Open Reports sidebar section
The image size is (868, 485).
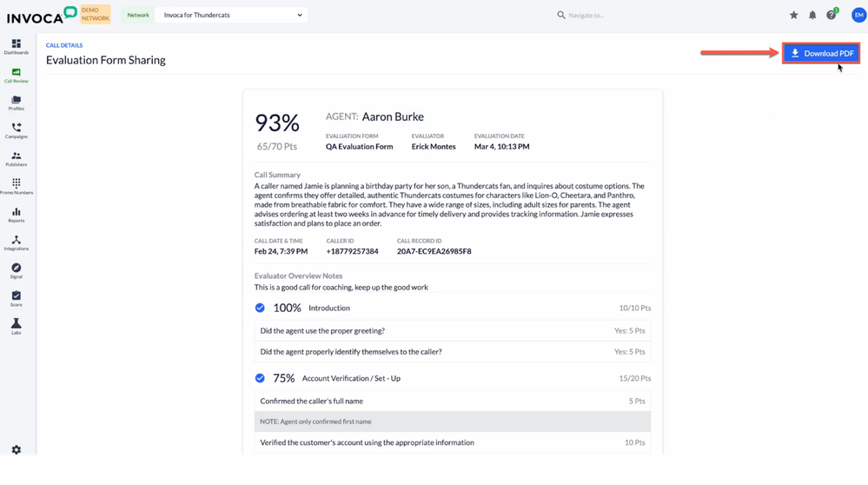tap(16, 214)
